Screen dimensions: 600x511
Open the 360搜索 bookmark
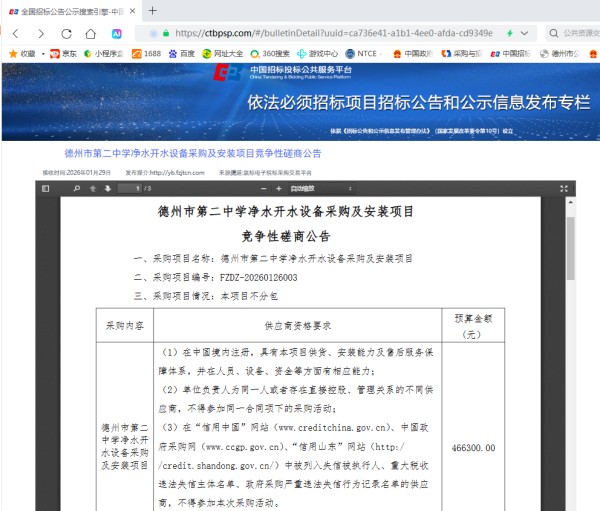272,53
